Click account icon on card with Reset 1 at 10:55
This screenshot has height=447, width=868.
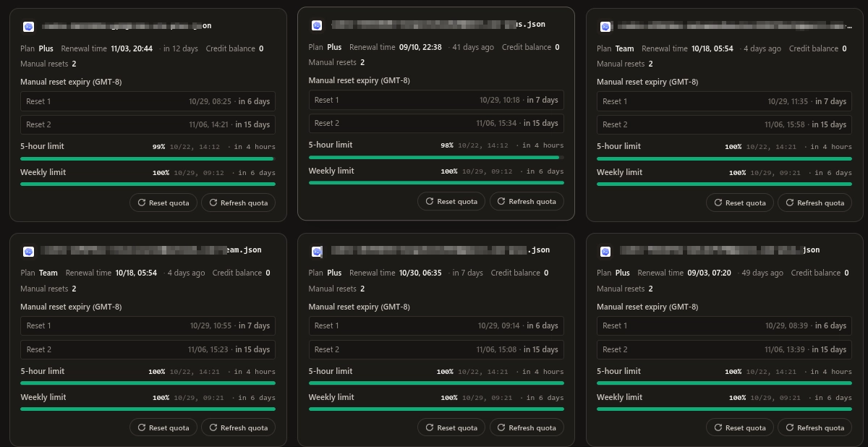[28, 252]
